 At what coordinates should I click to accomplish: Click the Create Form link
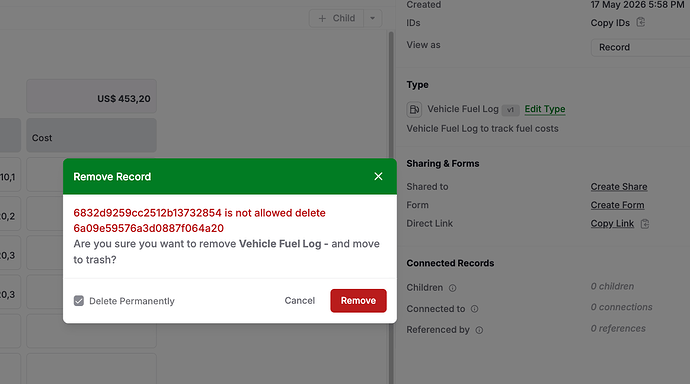617,205
